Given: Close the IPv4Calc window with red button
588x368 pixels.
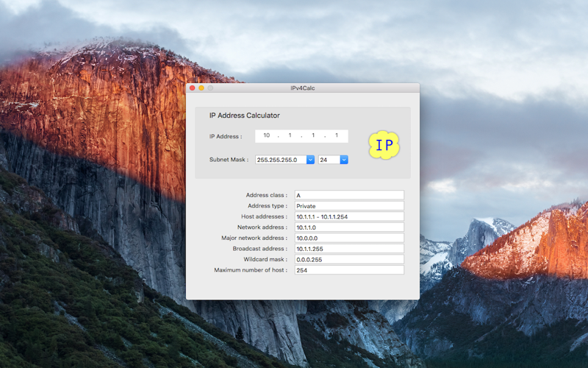Looking at the screenshot, I should coord(193,88).
